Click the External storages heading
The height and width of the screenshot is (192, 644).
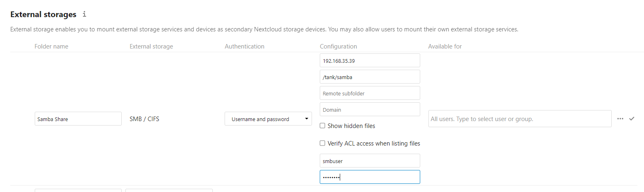[x=43, y=14]
